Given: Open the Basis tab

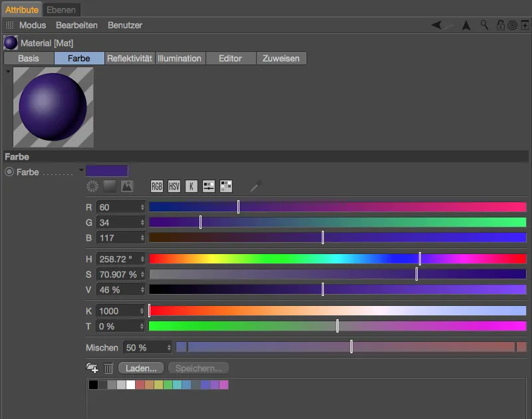Looking at the screenshot, I should pyautogui.click(x=29, y=59).
